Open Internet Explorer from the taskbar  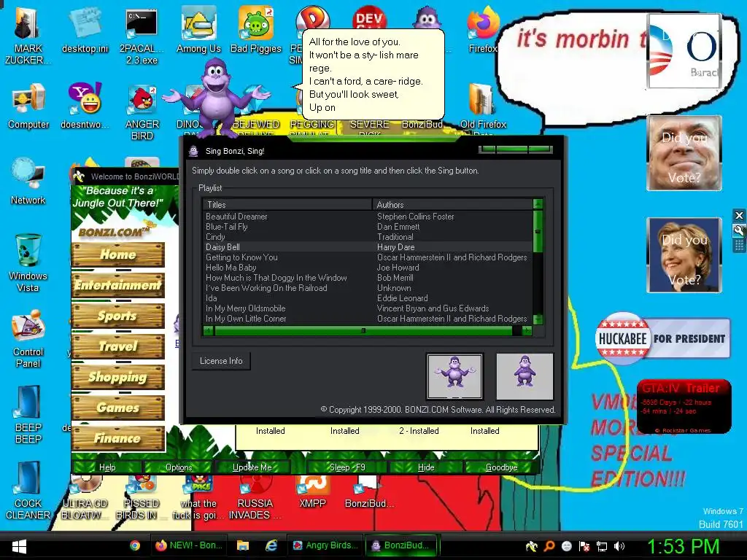271,545
